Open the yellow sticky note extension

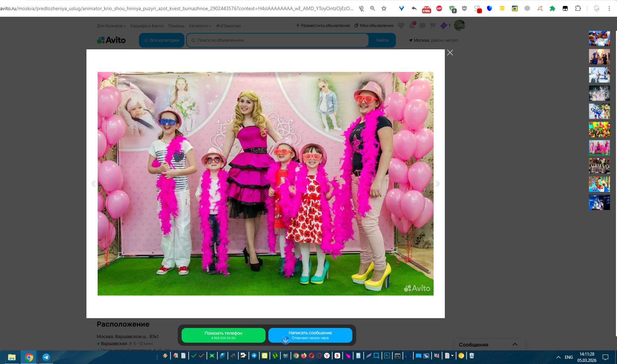click(x=502, y=8)
